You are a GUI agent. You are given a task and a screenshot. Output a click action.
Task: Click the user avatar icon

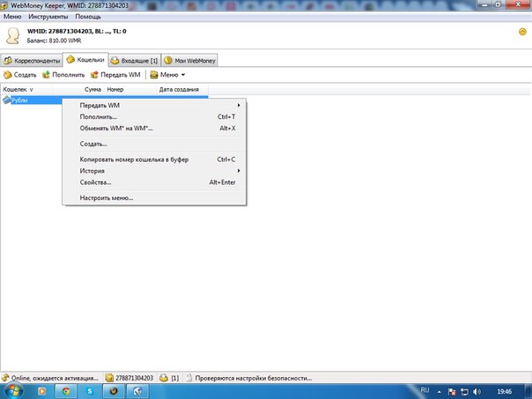pos(13,35)
